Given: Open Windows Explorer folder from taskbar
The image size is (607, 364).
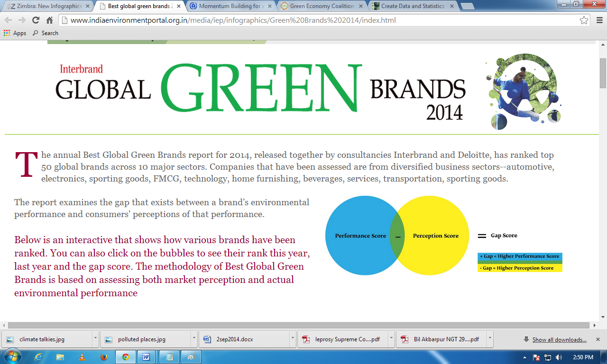Looking at the screenshot, I should click(x=61, y=357).
